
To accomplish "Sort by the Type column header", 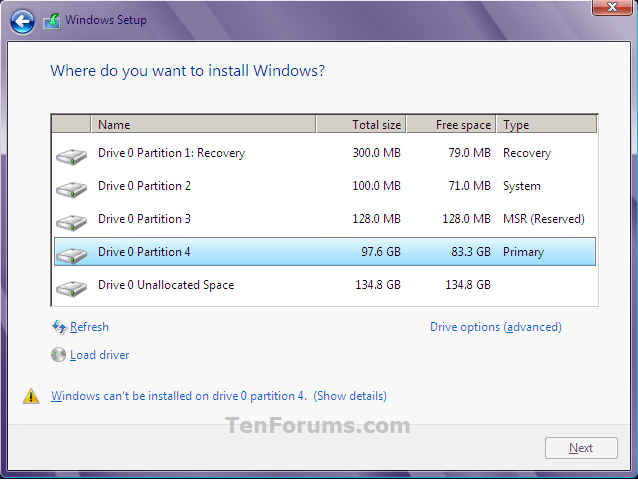I will coord(547,124).
